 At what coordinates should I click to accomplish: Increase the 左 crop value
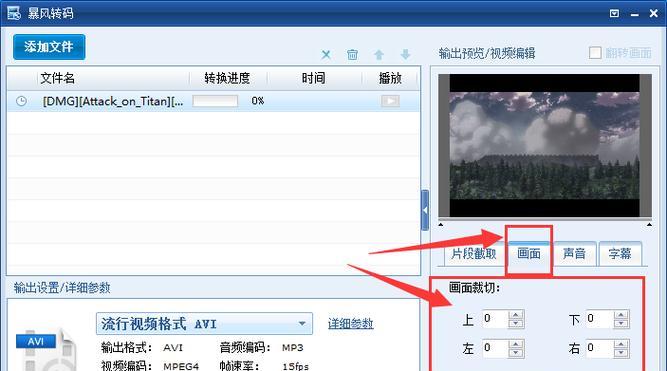(516, 344)
